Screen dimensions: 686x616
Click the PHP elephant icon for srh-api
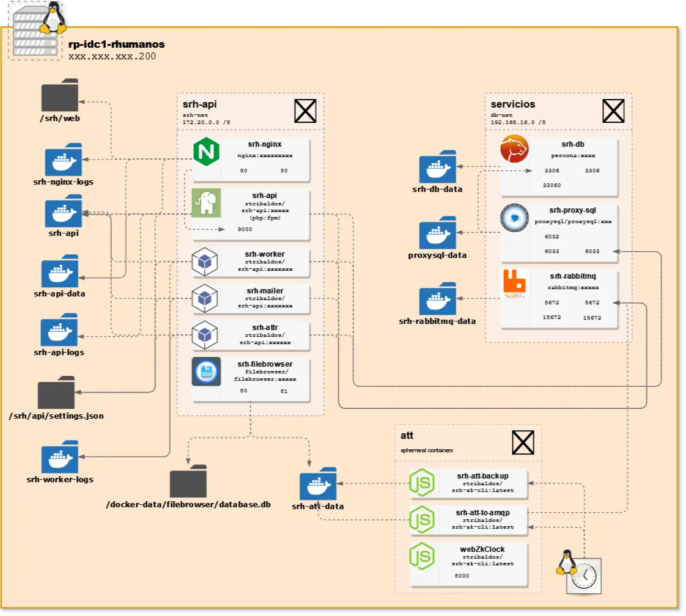point(207,202)
